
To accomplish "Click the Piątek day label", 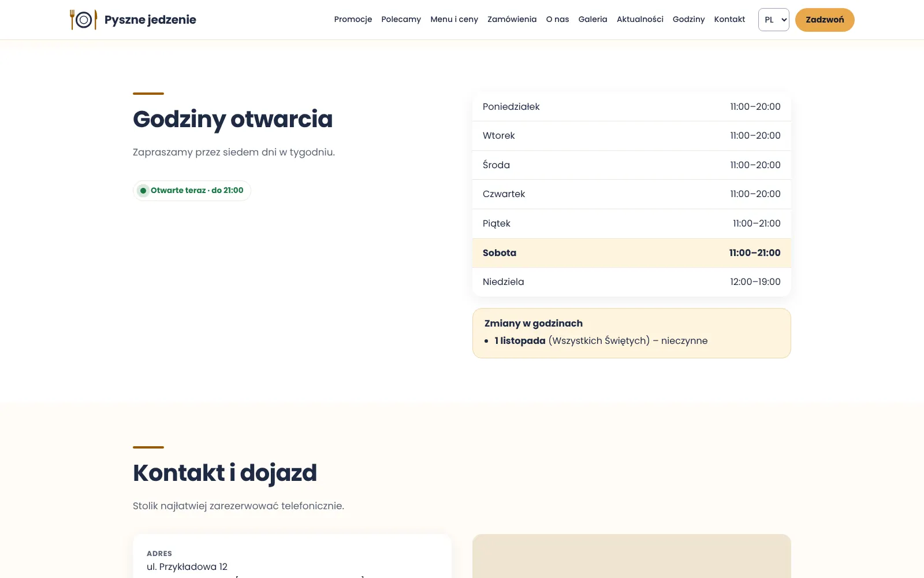I will [x=497, y=224].
